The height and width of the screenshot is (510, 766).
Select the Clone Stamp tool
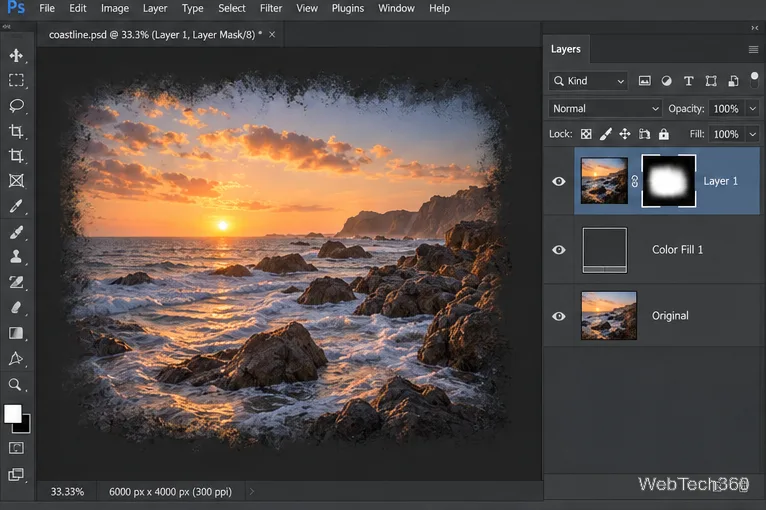pyautogui.click(x=16, y=257)
